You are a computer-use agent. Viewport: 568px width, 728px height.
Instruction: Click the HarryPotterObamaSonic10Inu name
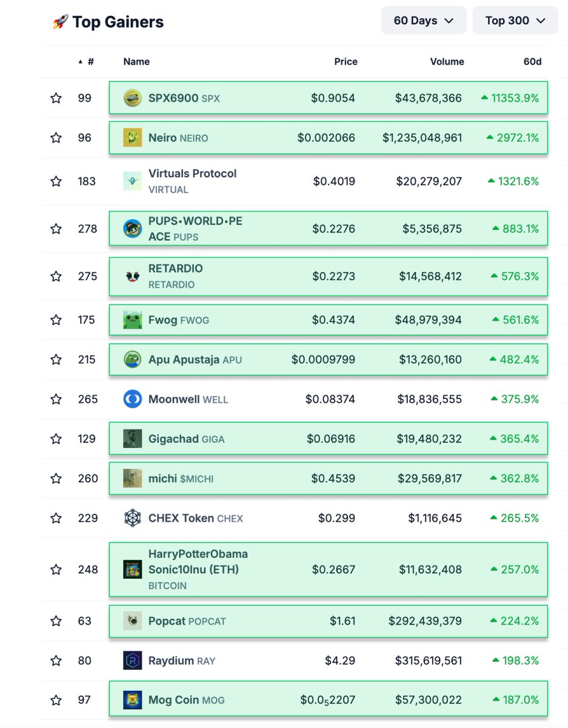[x=197, y=561]
